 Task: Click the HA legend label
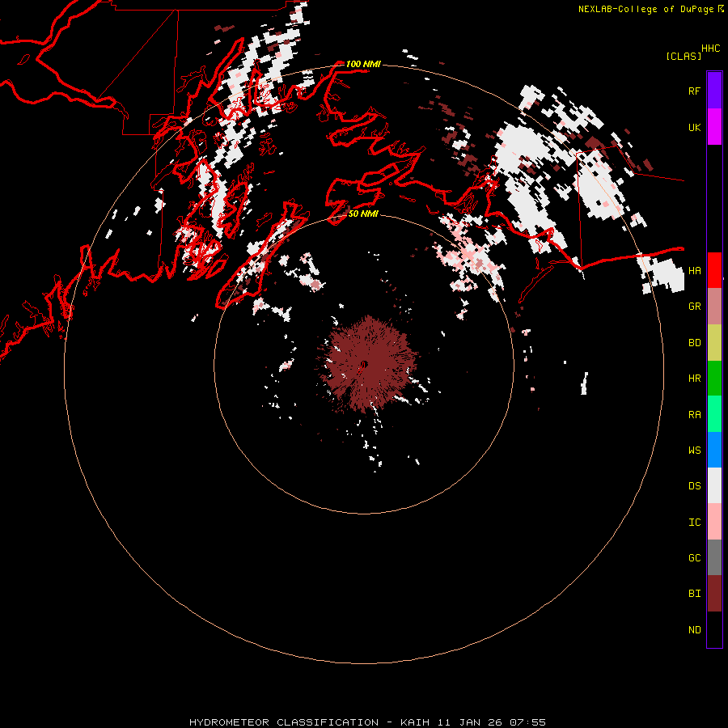pos(694,270)
